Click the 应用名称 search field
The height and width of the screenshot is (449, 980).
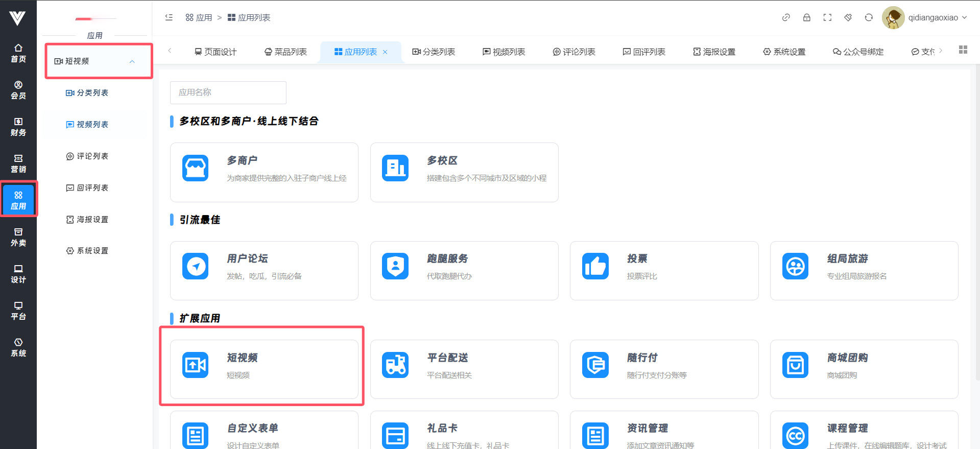point(228,92)
